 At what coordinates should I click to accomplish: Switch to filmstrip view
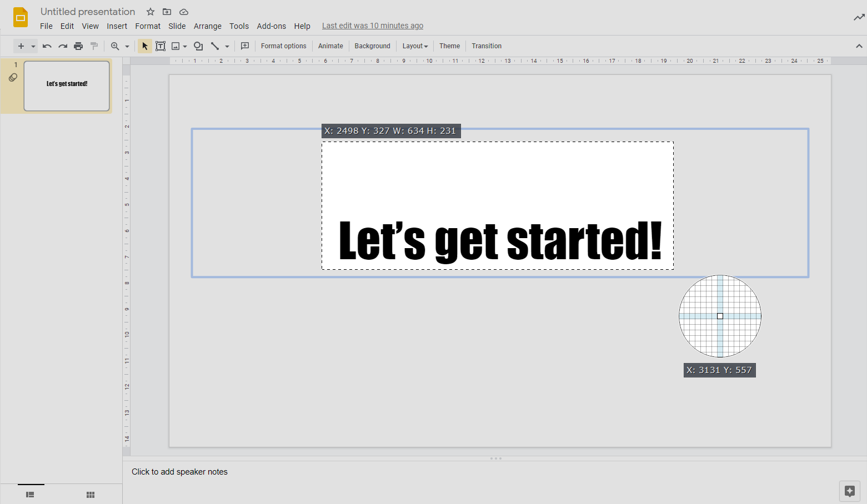point(31,495)
